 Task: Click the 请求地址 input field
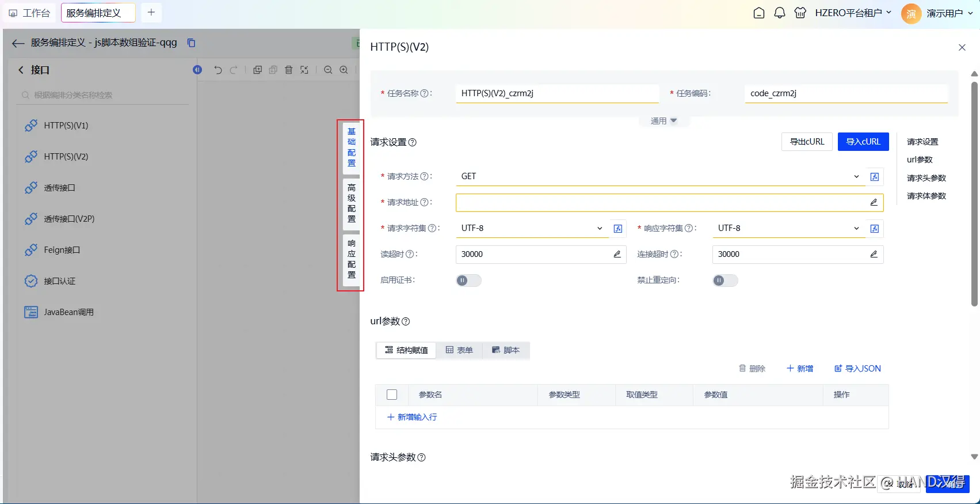click(x=669, y=202)
